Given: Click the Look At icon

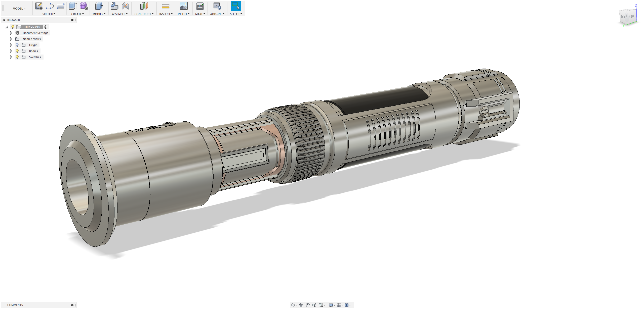Looking at the screenshot, I should point(301,305).
